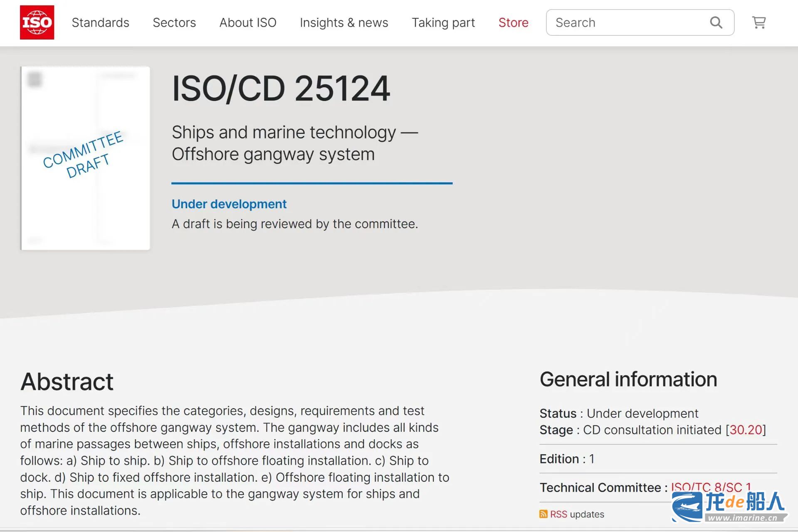Open the Standards menu
Viewport: 798px width, 532px height.
click(100, 22)
